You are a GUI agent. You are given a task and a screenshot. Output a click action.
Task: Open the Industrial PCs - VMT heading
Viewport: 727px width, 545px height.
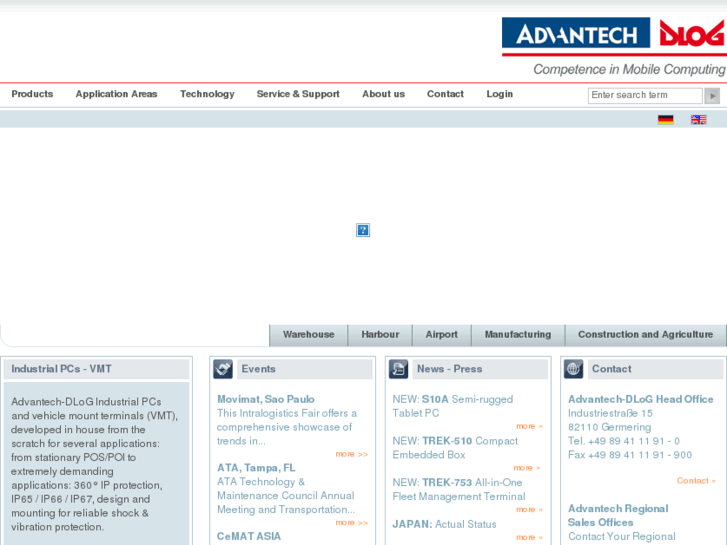(x=61, y=369)
